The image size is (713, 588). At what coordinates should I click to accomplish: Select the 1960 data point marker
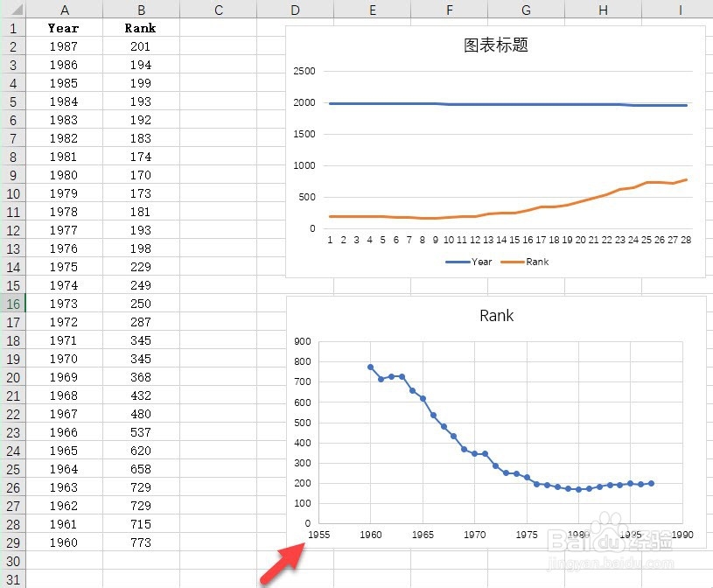tap(371, 367)
